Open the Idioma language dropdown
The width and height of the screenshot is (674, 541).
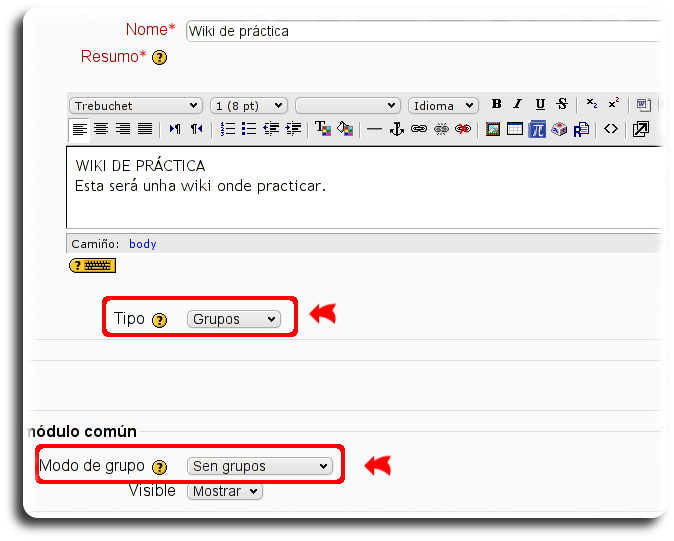[x=443, y=106]
